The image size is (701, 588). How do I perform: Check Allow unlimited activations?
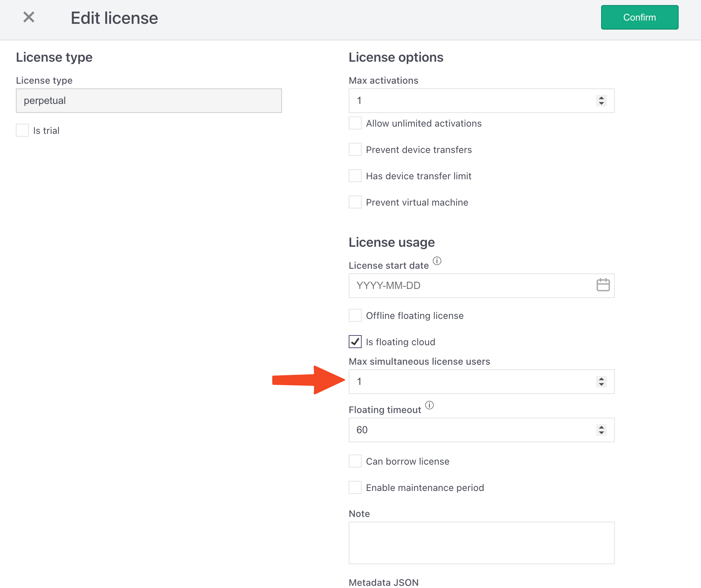point(355,123)
